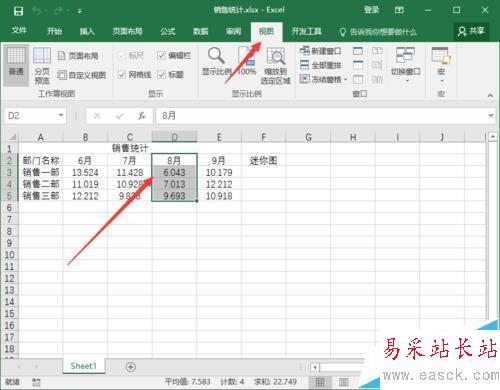
Task: Click Page Layout view icon in status bar
Action: click(x=344, y=382)
